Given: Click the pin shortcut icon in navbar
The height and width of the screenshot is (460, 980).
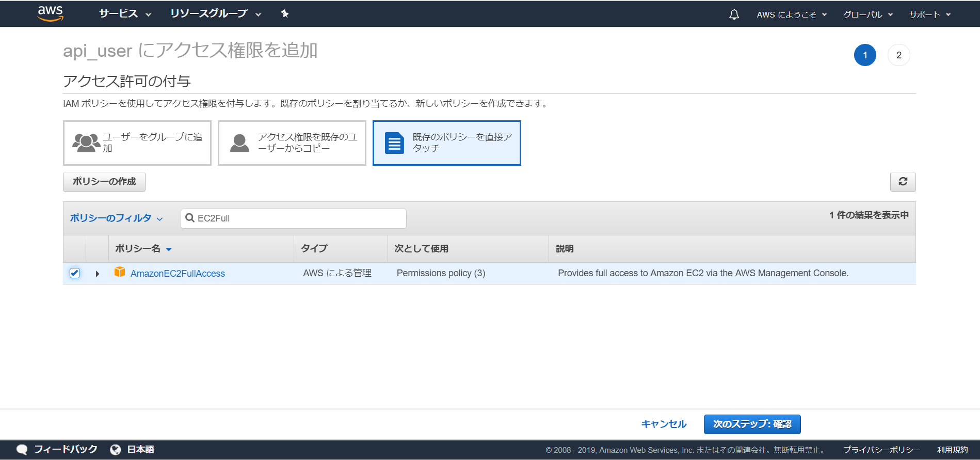Looking at the screenshot, I should point(285,14).
